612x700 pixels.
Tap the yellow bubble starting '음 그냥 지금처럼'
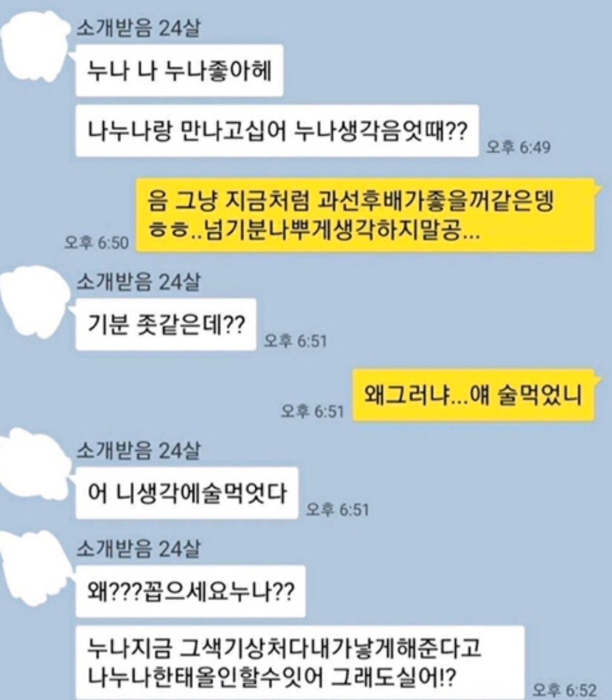366,216
